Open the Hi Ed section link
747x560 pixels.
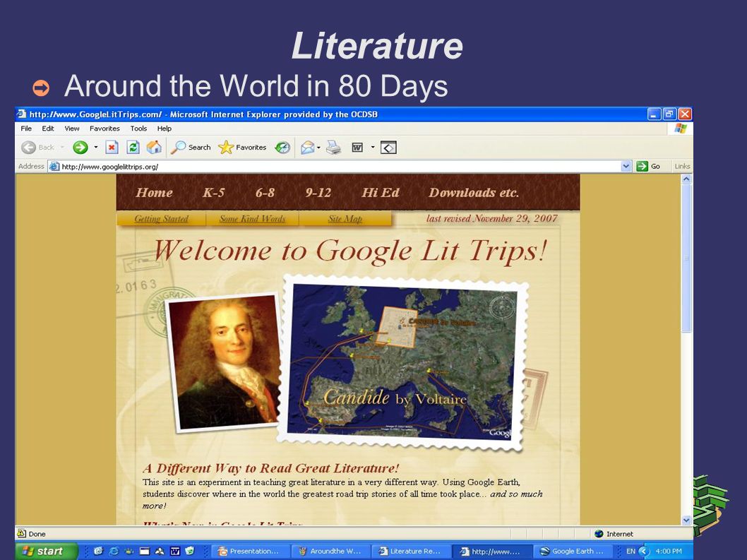380,193
